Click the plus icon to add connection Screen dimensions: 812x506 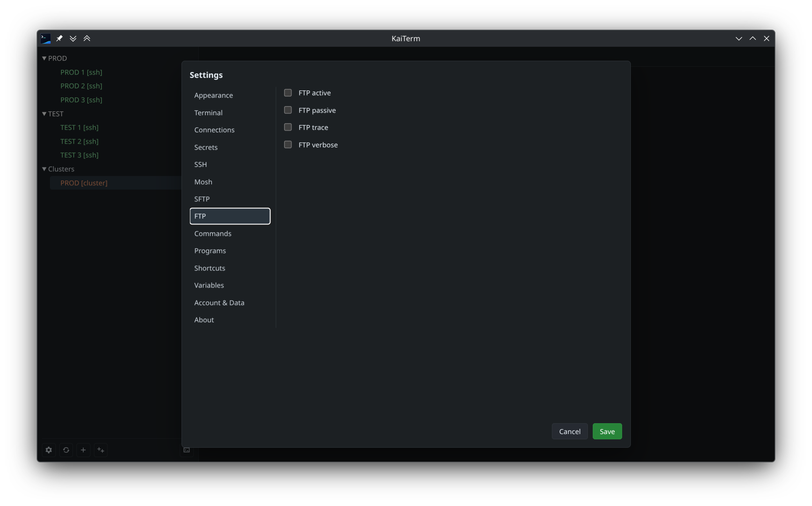pos(83,450)
